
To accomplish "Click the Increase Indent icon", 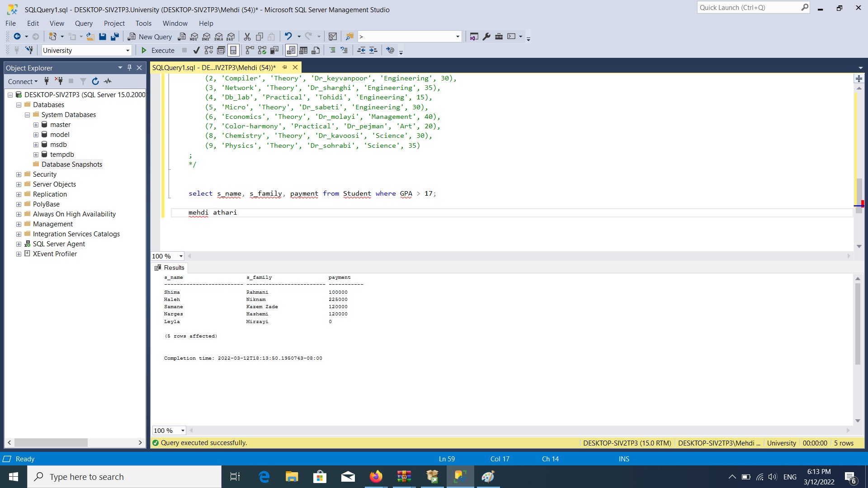I will pos(373,50).
